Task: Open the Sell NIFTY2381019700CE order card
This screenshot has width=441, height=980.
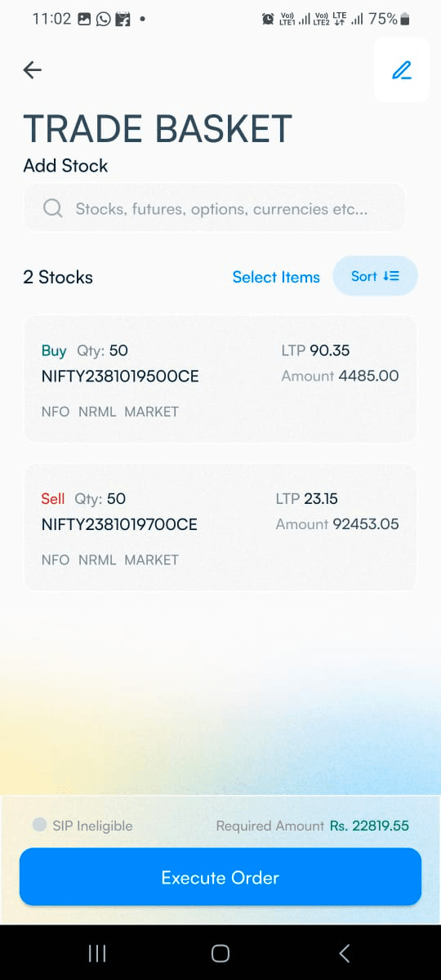Action: tap(220, 528)
